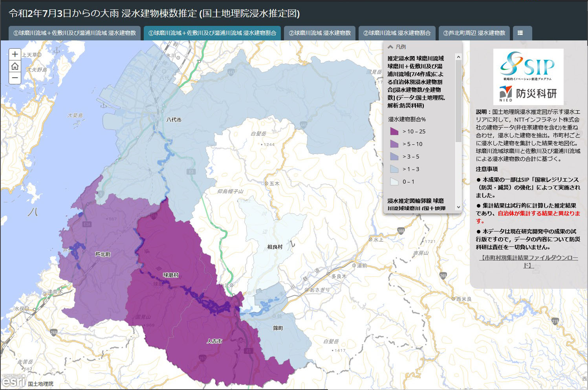Click the NIED 防災科研 logo
Screen dimensions: 588x390
(x=528, y=94)
